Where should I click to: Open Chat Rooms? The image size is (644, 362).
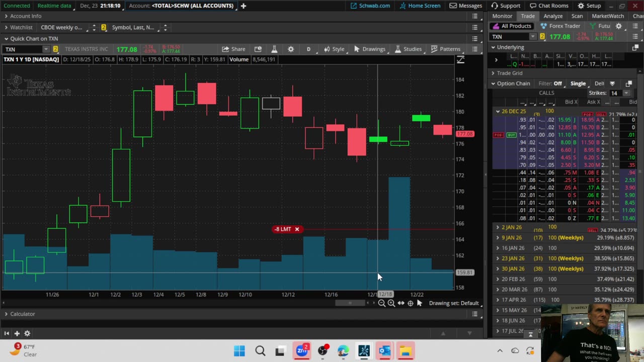coord(548,6)
